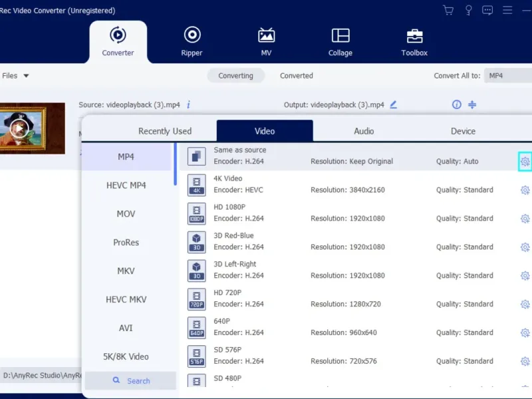Click the feedback chat icon in title bar
Screen dimensions: 532x399
coord(487,10)
